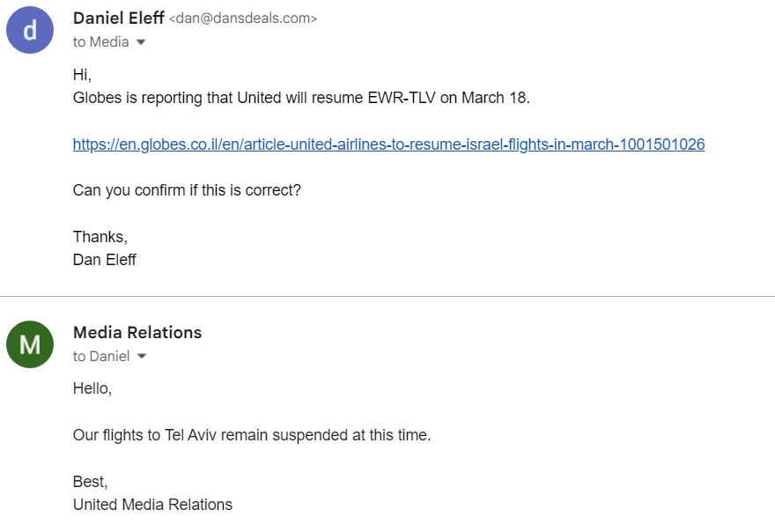Screen dimensions: 775x532
Task: Click the 'United Media Relations' signature
Action: [x=152, y=505]
